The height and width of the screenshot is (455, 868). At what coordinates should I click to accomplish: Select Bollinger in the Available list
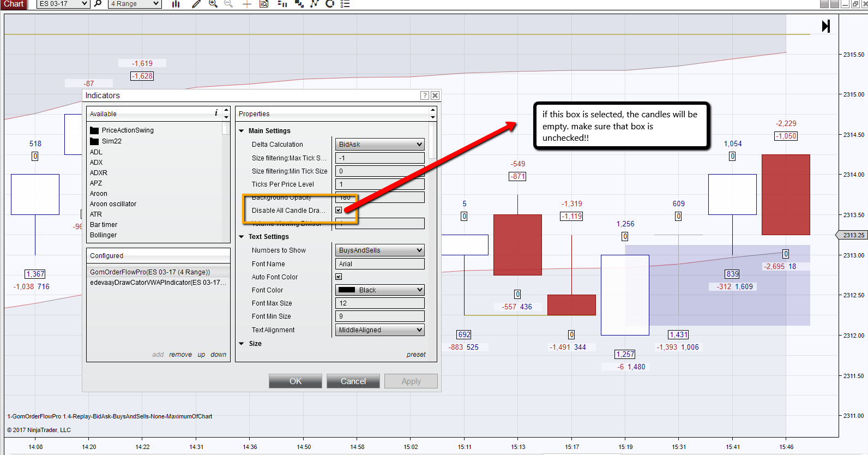(x=104, y=235)
